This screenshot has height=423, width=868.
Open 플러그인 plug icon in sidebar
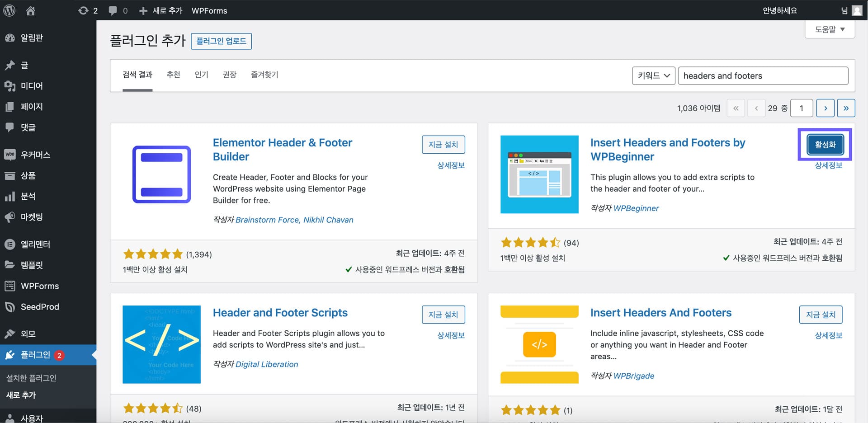(10, 355)
